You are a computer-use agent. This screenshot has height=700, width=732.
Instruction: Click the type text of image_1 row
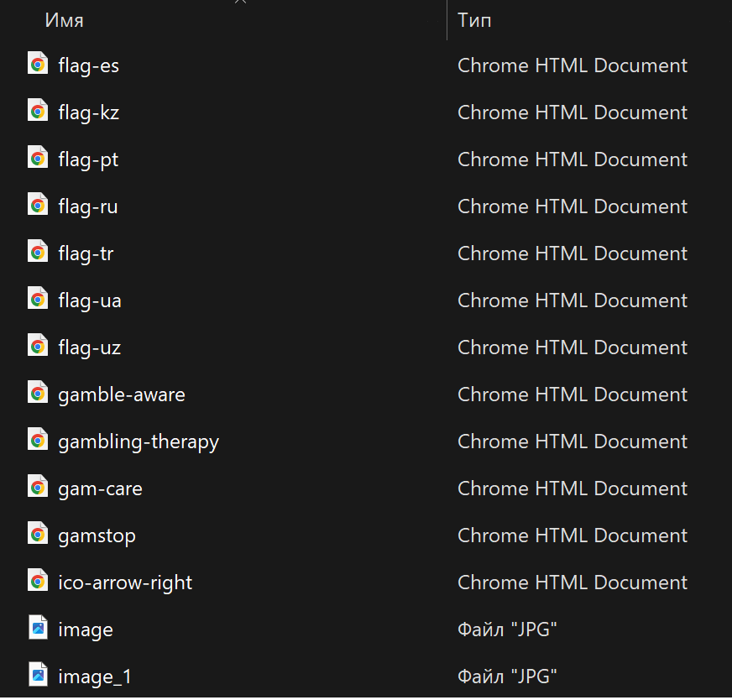[507, 676]
